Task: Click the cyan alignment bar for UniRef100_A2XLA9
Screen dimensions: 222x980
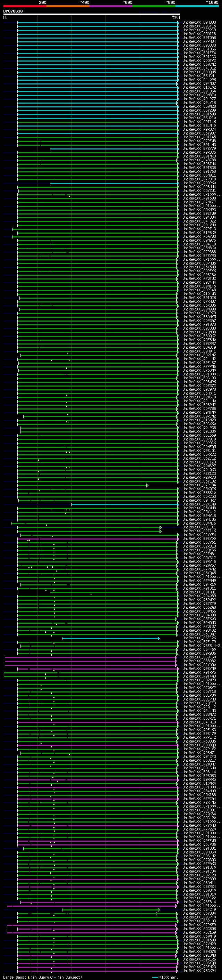Action: click(x=125, y=504)
